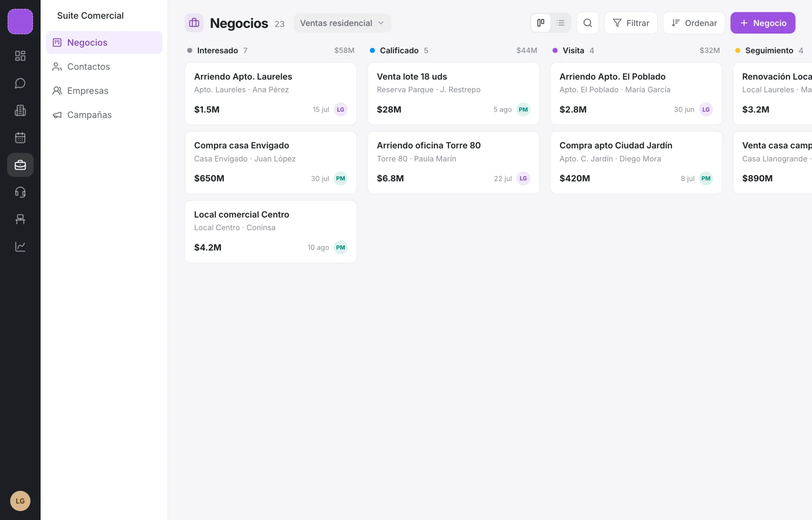This screenshot has width=812, height=520.
Task: Switch to kanban board view
Action: point(541,23)
